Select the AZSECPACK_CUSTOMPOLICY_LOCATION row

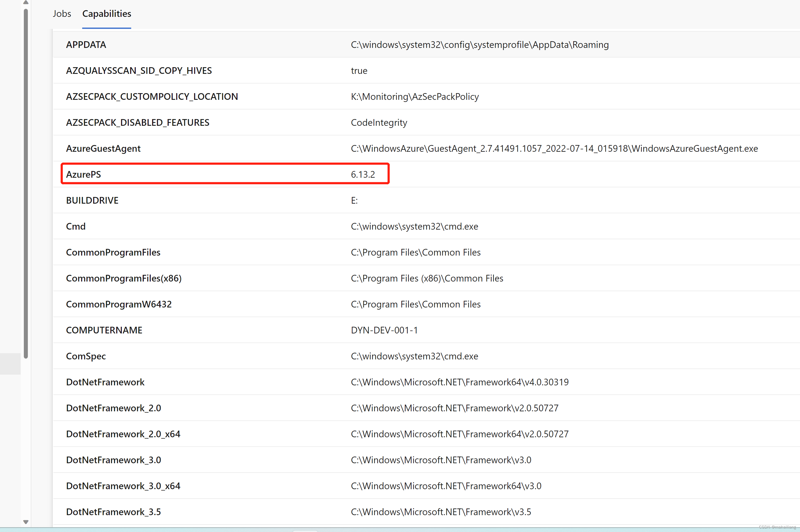pyautogui.click(x=152, y=96)
